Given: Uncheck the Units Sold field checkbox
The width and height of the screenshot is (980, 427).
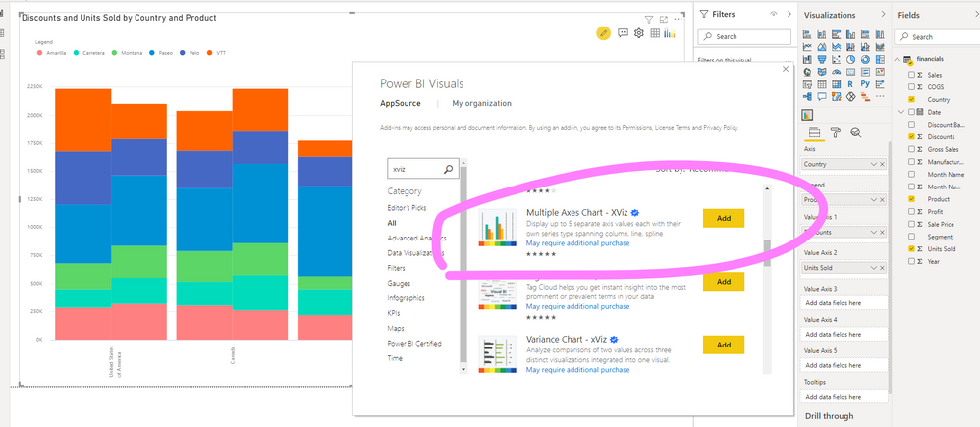Looking at the screenshot, I should click(x=911, y=248).
